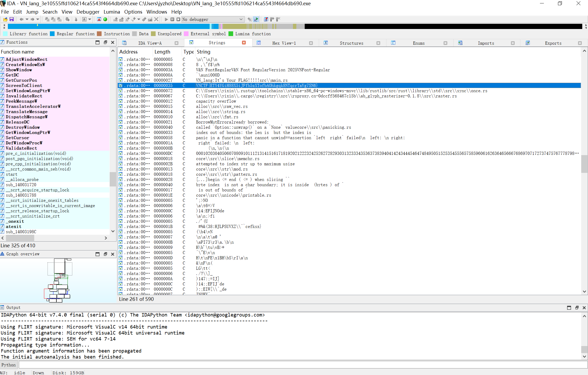This screenshot has height=375, width=588.
Task: Jump back with the left arrow icon
Action: pos(22,19)
